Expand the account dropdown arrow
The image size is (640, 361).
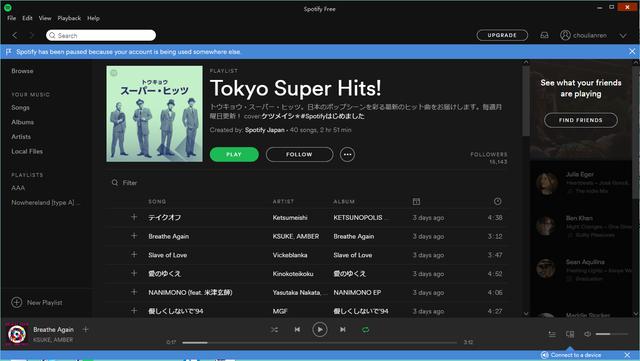click(x=623, y=36)
